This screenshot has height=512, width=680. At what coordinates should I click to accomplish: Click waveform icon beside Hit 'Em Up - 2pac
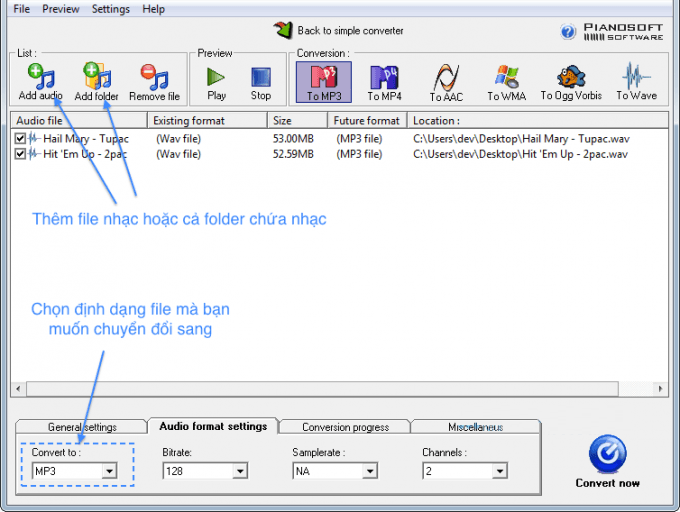(x=34, y=154)
